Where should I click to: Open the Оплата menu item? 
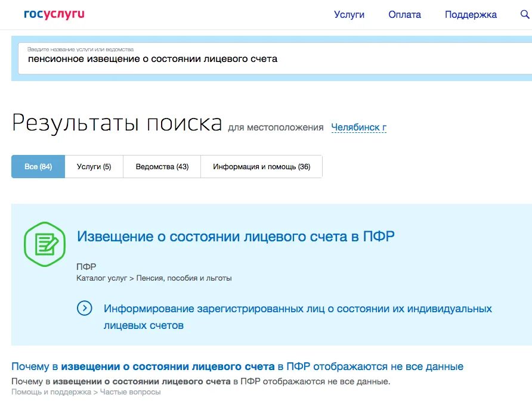[x=404, y=14]
